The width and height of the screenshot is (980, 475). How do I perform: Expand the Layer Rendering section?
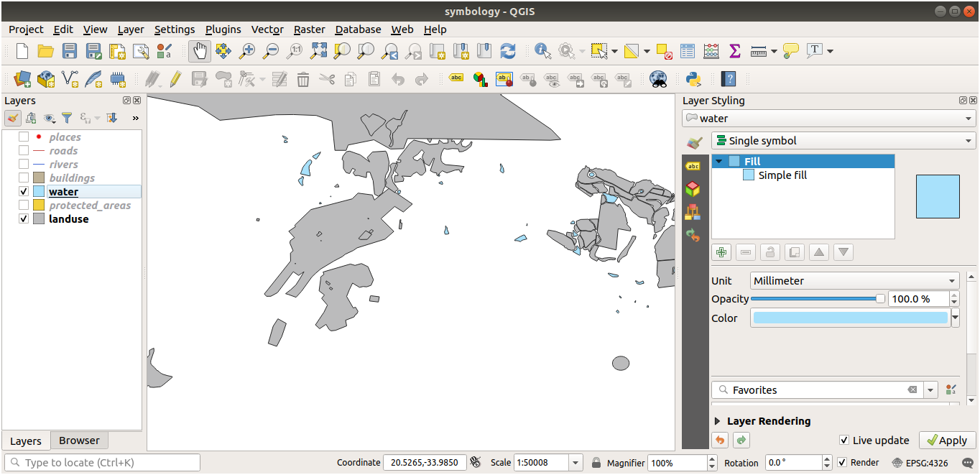tap(717, 421)
